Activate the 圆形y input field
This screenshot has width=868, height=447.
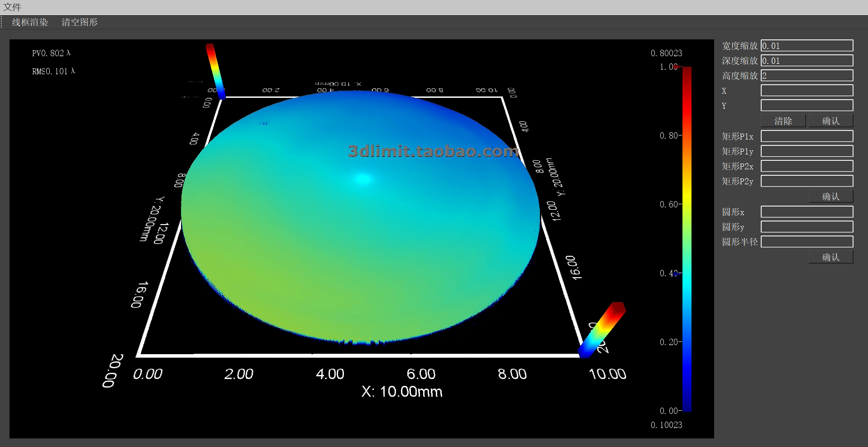(x=807, y=227)
